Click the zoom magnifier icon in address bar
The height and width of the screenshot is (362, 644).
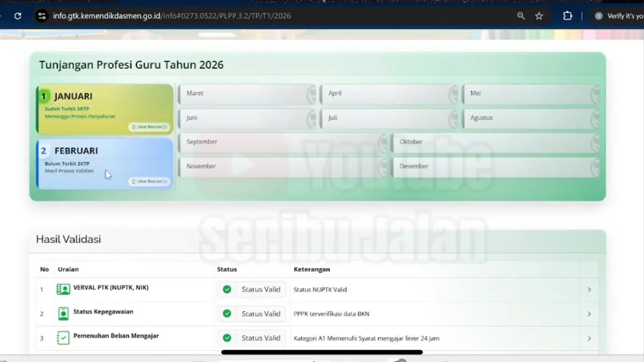tap(521, 16)
